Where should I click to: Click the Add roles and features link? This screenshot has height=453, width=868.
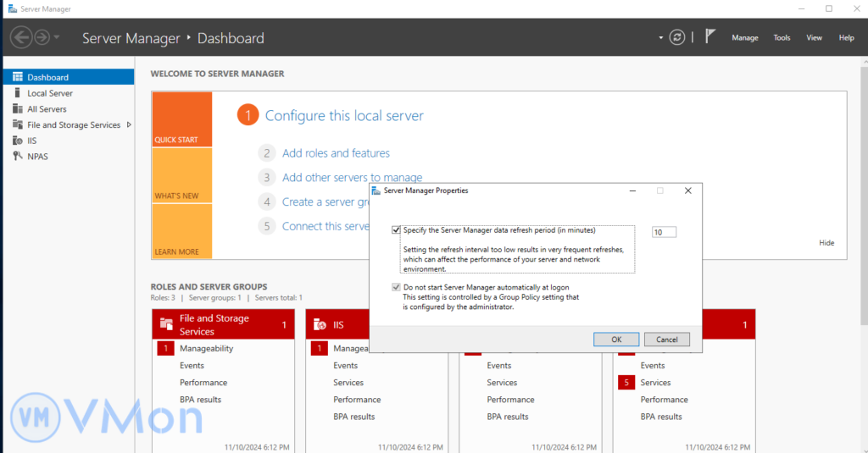(336, 153)
